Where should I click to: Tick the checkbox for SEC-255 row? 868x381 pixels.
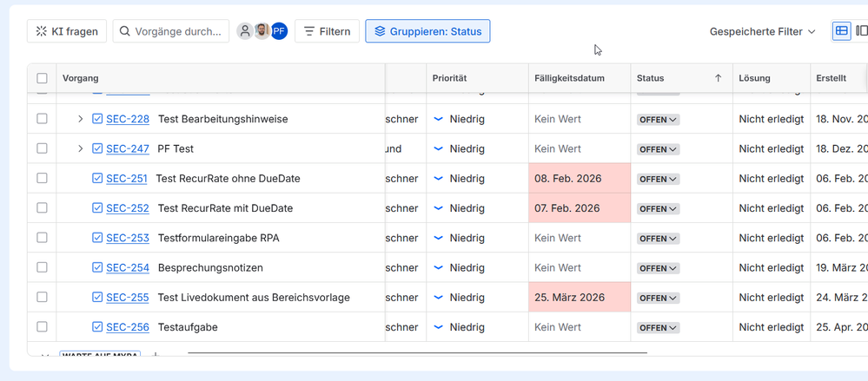click(x=42, y=298)
